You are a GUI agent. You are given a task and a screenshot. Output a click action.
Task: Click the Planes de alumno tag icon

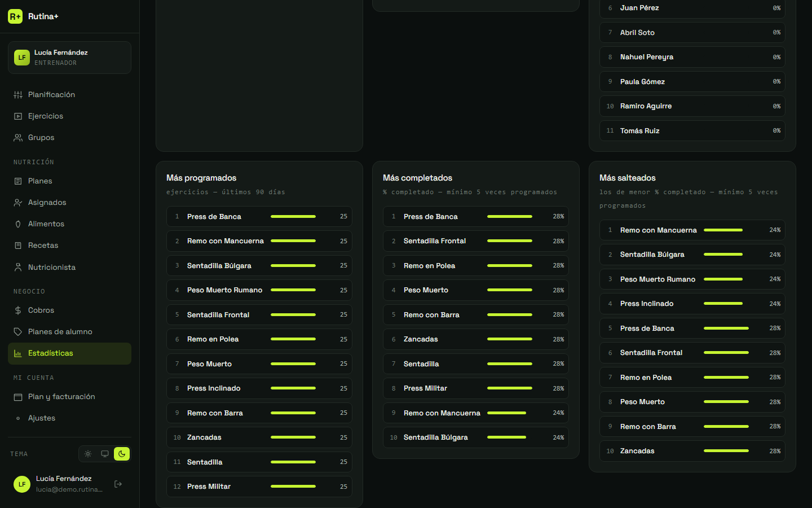tap(18, 332)
